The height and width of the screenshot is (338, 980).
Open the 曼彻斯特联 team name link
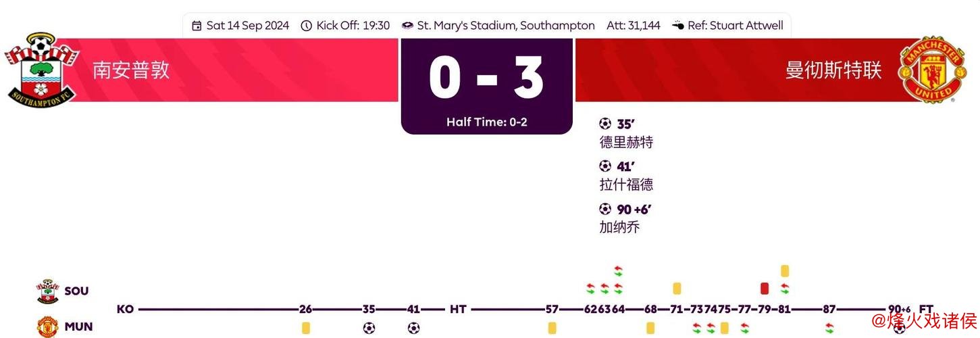click(833, 70)
